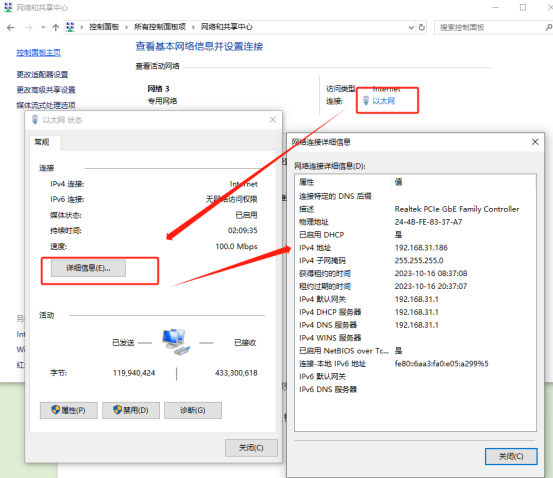The width and height of the screenshot is (553, 478).
Task: Open the 以太网 connection link
Action: pyautogui.click(x=383, y=101)
